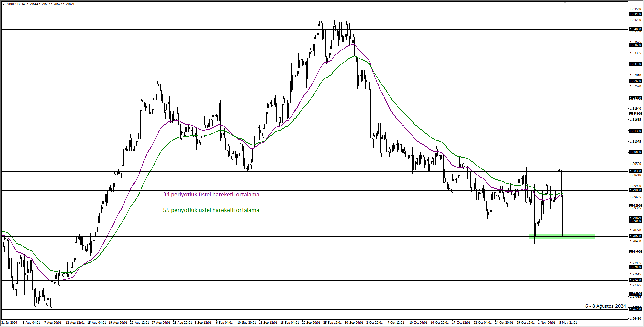Click the '19 Aug 20:01' time axis label
This screenshot has width=644, height=327.
pyautogui.click(x=118, y=323)
